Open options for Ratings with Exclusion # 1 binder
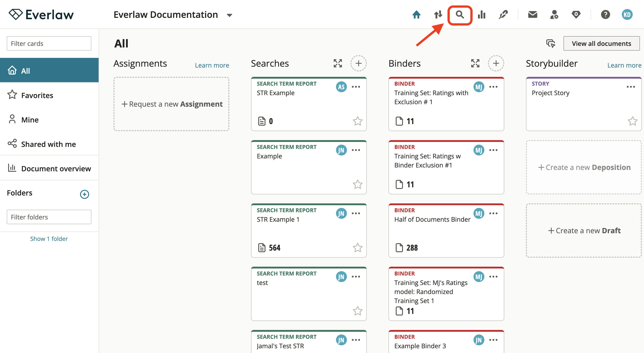Screen dimensions: 644x353 pyautogui.click(x=493, y=87)
